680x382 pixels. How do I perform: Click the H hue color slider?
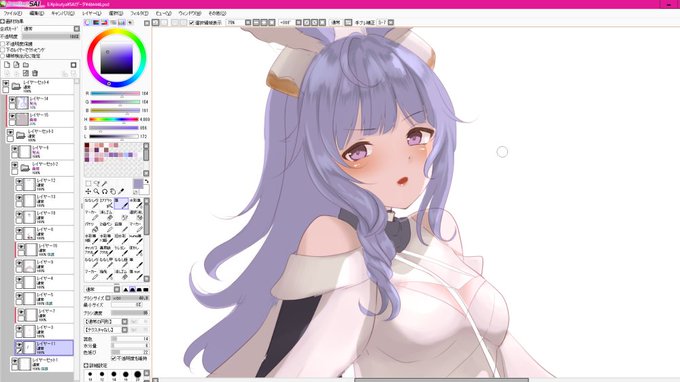click(114, 119)
